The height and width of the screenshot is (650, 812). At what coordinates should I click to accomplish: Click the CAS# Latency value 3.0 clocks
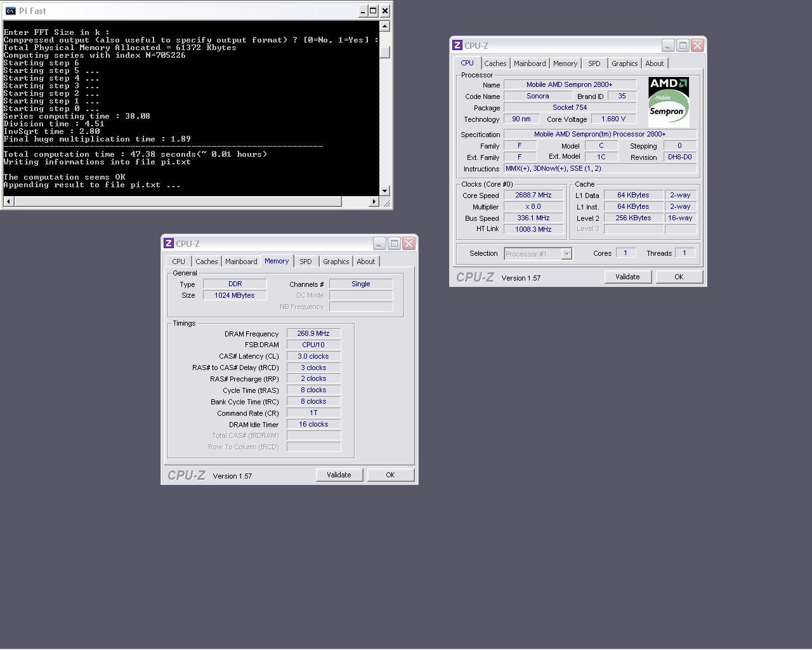coord(313,356)
